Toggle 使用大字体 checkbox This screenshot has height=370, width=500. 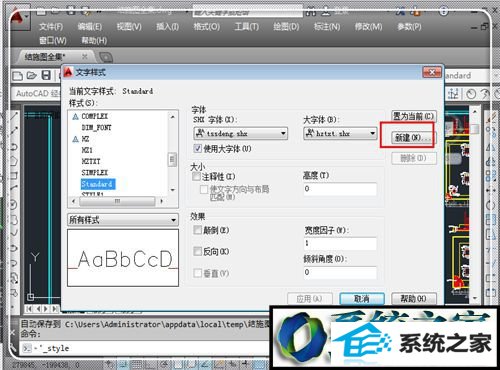pyautogui.click(x=198, y=148)
